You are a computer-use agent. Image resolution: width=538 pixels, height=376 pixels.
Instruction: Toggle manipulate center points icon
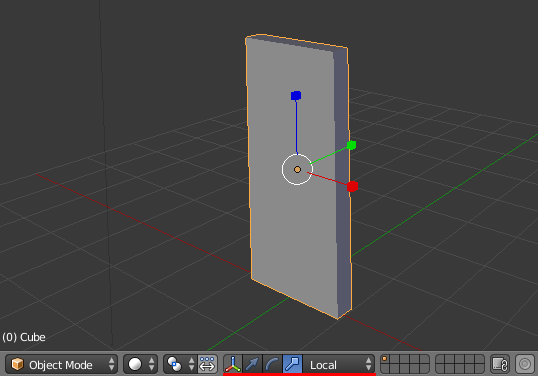(x=207, y=364)
